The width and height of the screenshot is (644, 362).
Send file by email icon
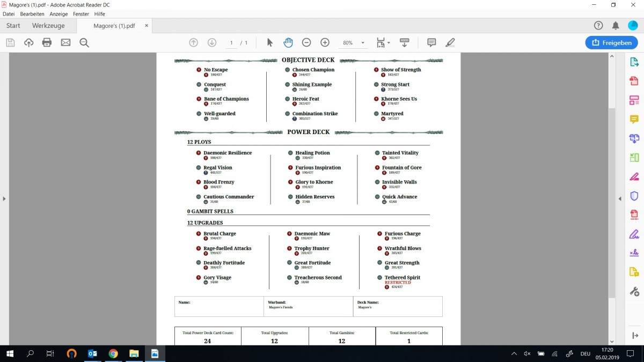click(65, 42)
